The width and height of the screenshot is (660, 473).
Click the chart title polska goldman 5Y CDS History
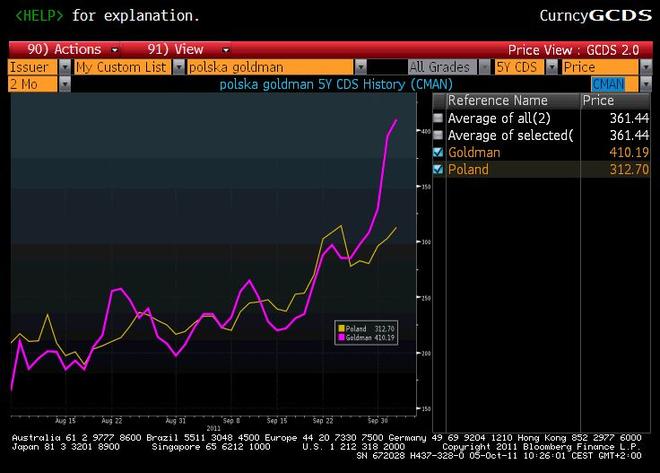click(336, 84)
